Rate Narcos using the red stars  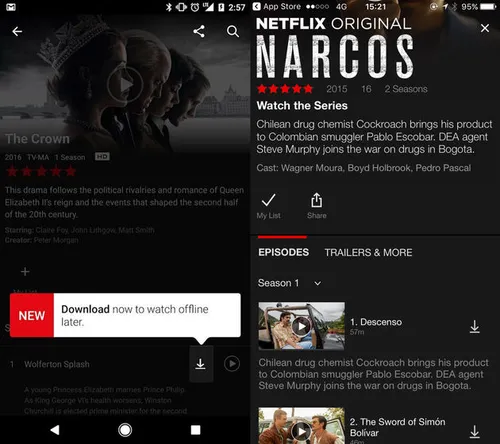(285, 89)
